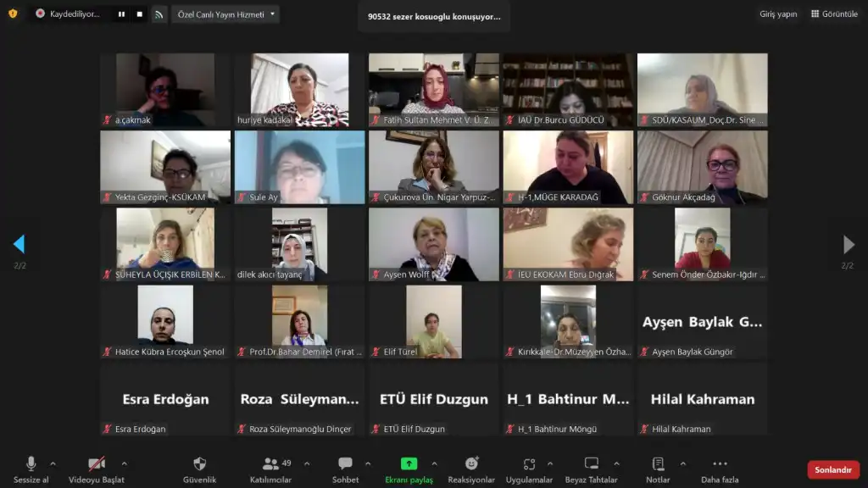This screenshot has height=488, width=868.
Task: Toggle microphone with Sessize al
Action: (x=31, y=464)
